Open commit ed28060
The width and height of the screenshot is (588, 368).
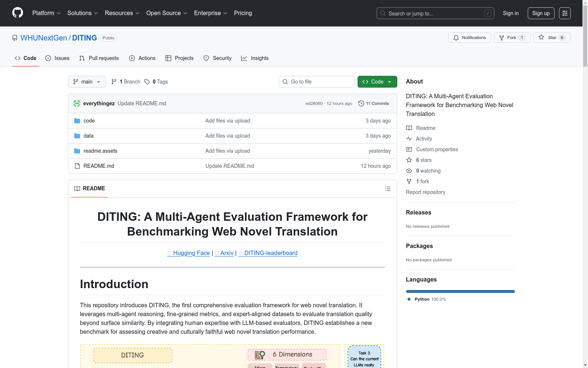(314, 103)
